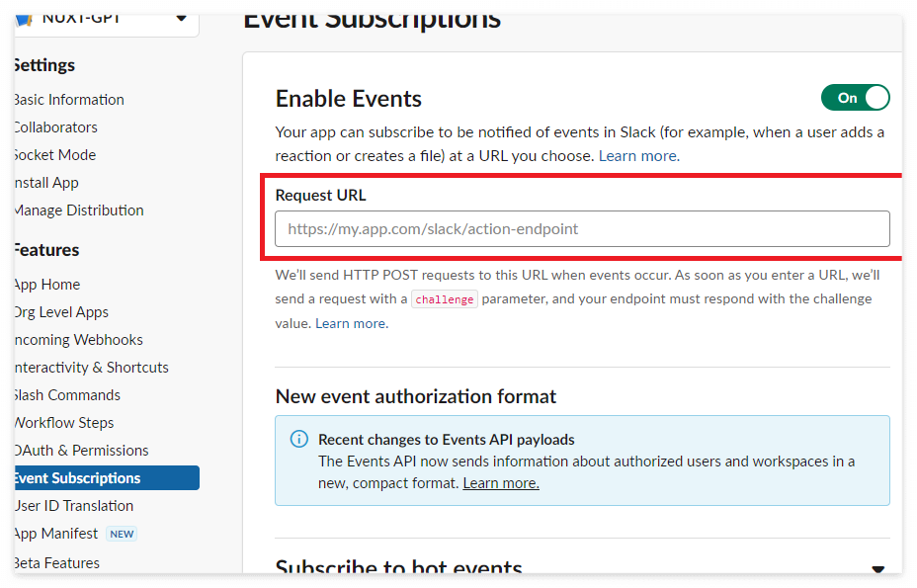The height and width of the screenshot is (588, 917).
Task: Click Learn more link under Enable Events
Action: click(x=638, y=156)
